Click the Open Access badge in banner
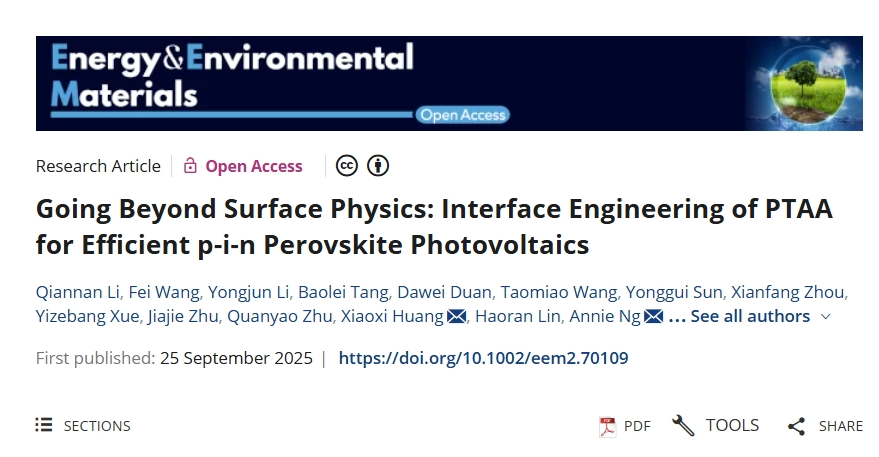 pos(463,115)
